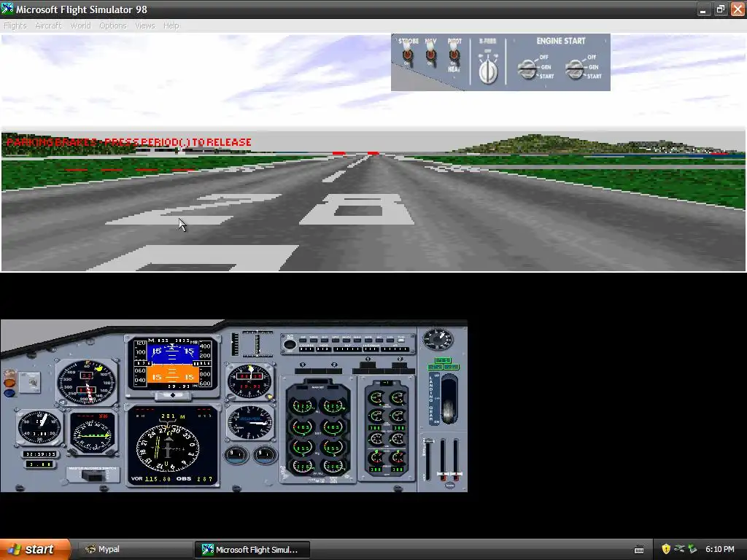Click the OBS 287 course value
Image resolution: width=747 pixels, height=560 pixels.
205,478
